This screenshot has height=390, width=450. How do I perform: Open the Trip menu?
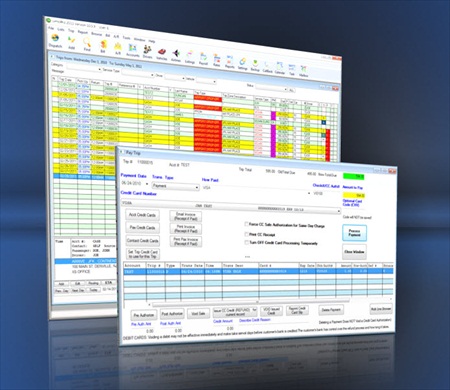tap(71, 31)
